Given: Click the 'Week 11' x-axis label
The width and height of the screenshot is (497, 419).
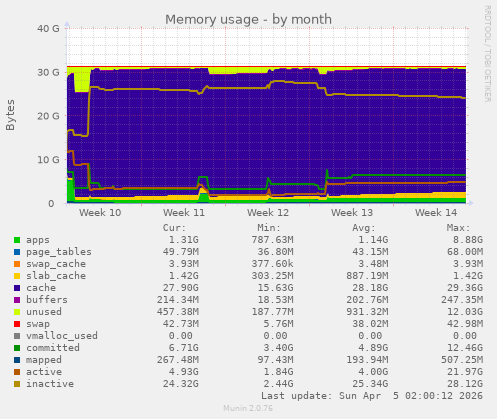Looking at the screenshot, I should coord(184,213).
